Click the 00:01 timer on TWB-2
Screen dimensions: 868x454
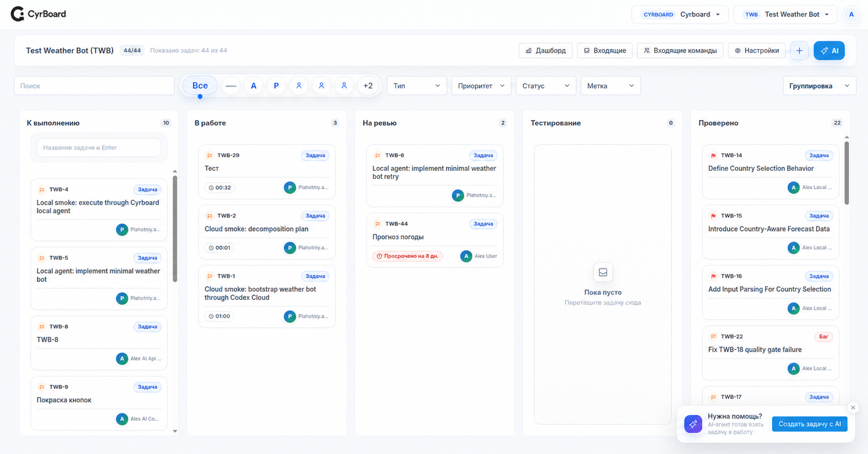(220, 248)
